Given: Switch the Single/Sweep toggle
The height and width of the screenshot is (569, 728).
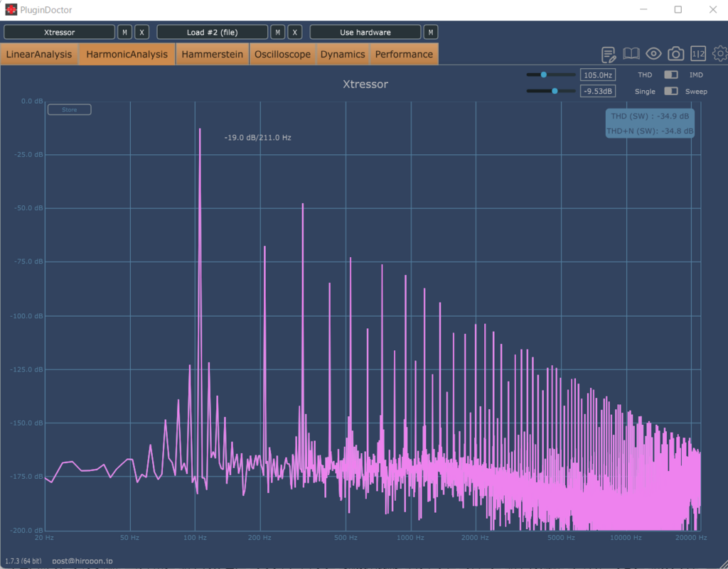Looking at the screenshot, I should (671, 91).
